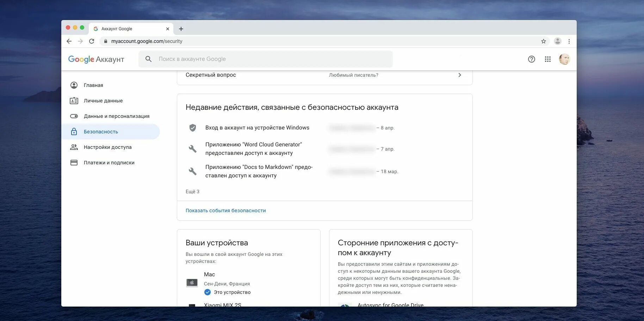Click the Google Аккаунт logo
The height and width of the screenshot is (321, 644).
click(x=96, y=59)
